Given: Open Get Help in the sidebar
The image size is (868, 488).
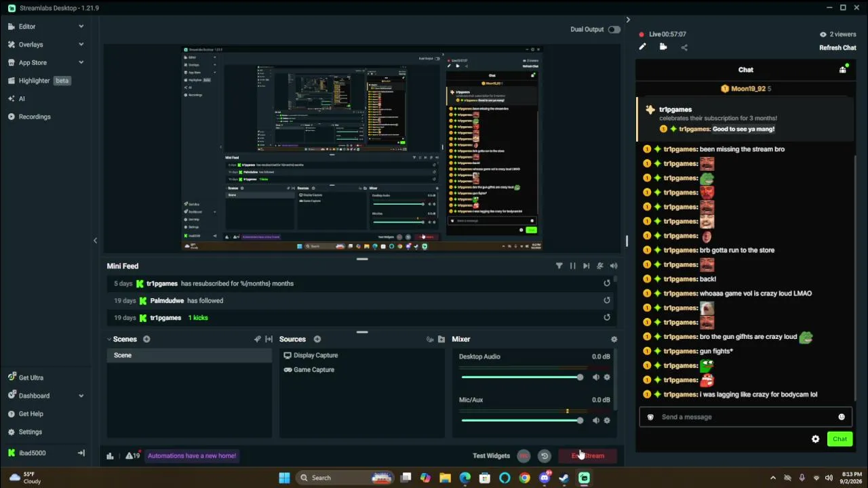Looking at the screenshot, I should point(26,413).
